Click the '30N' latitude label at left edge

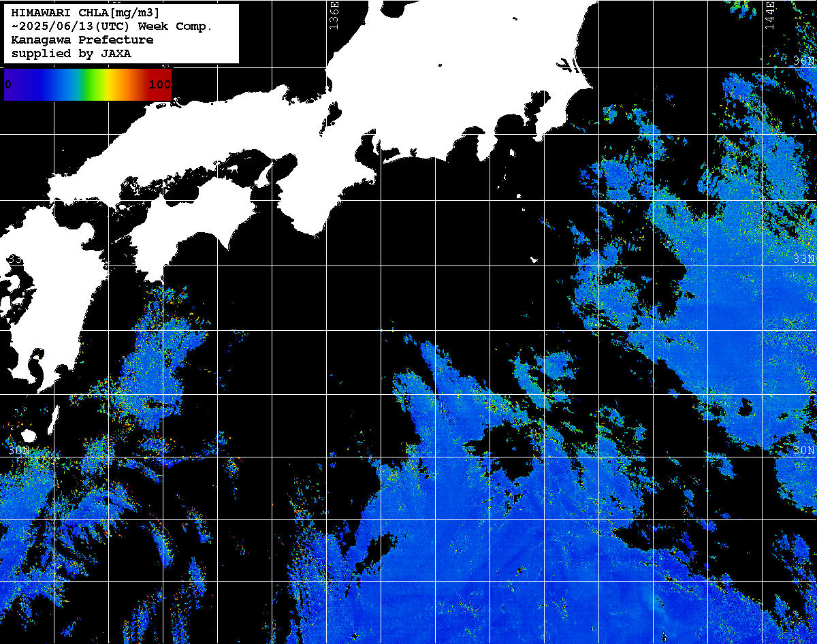click(x=19, y=451)
